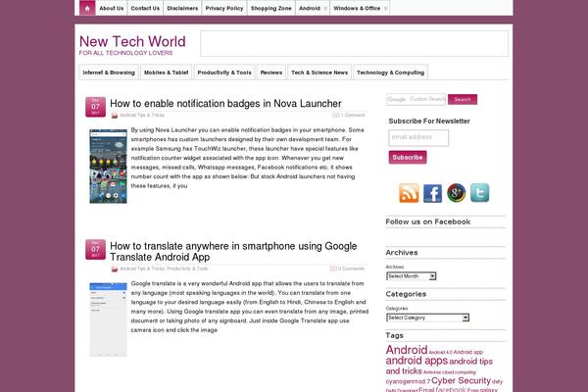Click comment bubble icon beside 1 Comment
588x392 pixels.
pyautogui.click(x=335, y=115)
